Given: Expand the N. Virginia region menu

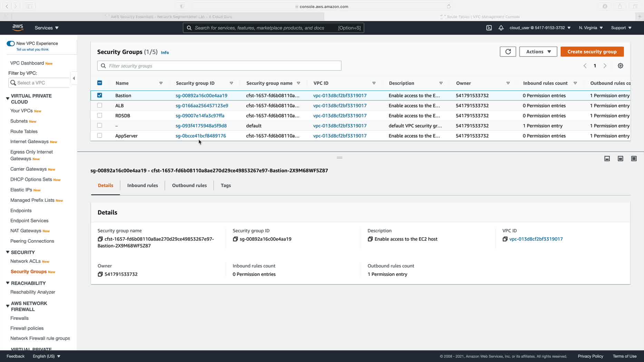Looking at the screenshot, I should click(591, 28).
